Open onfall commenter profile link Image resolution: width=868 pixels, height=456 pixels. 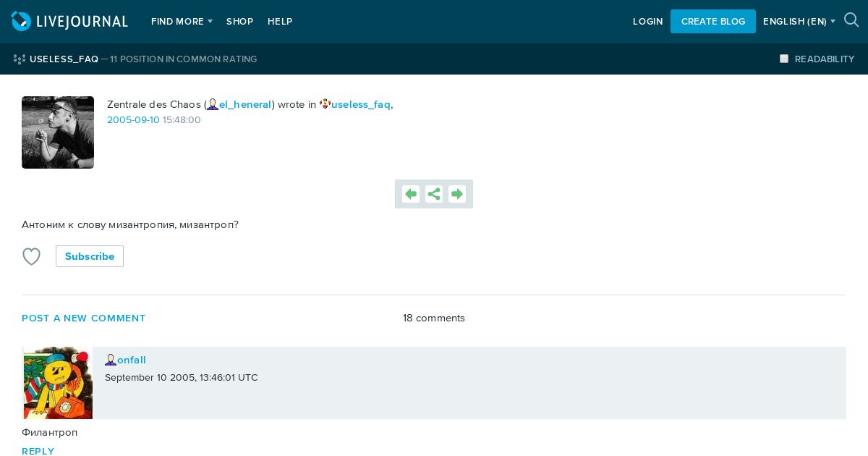click(x=132, y=360)
